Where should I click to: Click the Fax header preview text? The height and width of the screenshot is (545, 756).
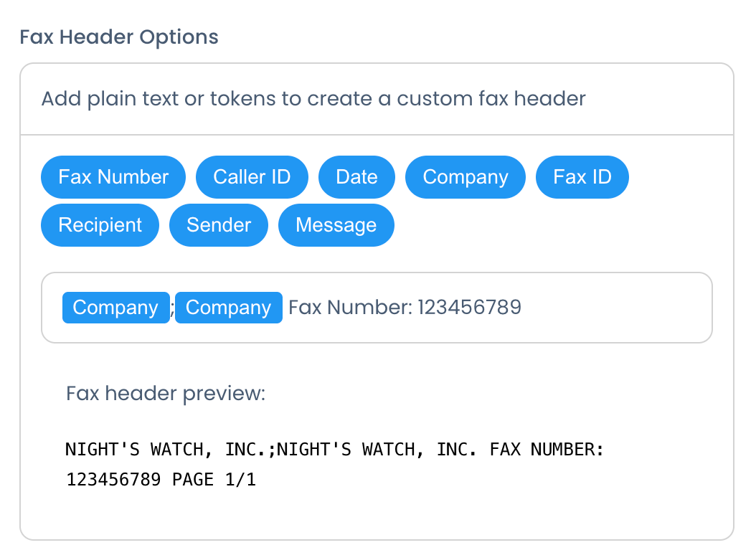[x=166, y=393]
